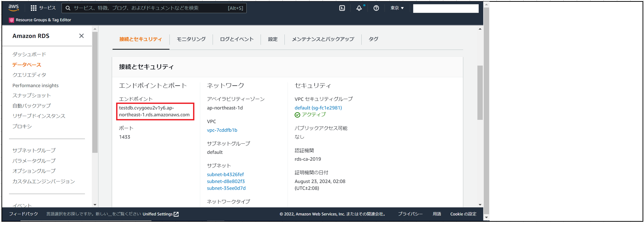Open subnet-d8e802f3 link
644x234 pixels.
pos(226,181)
